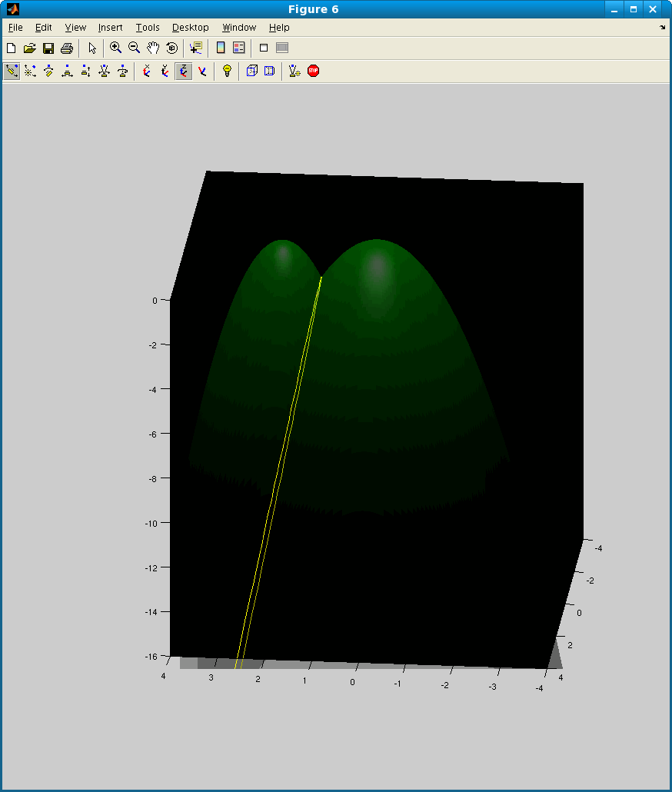This screenshot has height=792, width=672.
Task: Save the current figure
Action: coord(48,48)
